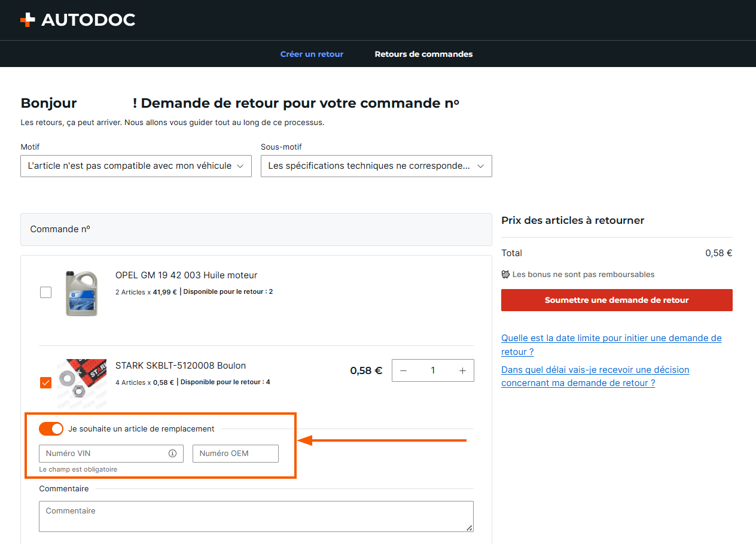Viewport: 756px width, 544px height.
Task: Click the Je souhaite un article de remplacement label
Action: [141, 428]
